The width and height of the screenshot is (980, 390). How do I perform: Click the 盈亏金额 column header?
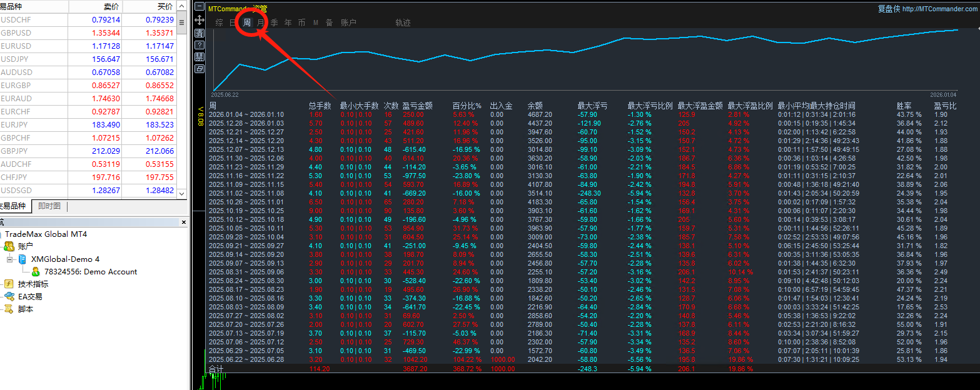point(417,106)
